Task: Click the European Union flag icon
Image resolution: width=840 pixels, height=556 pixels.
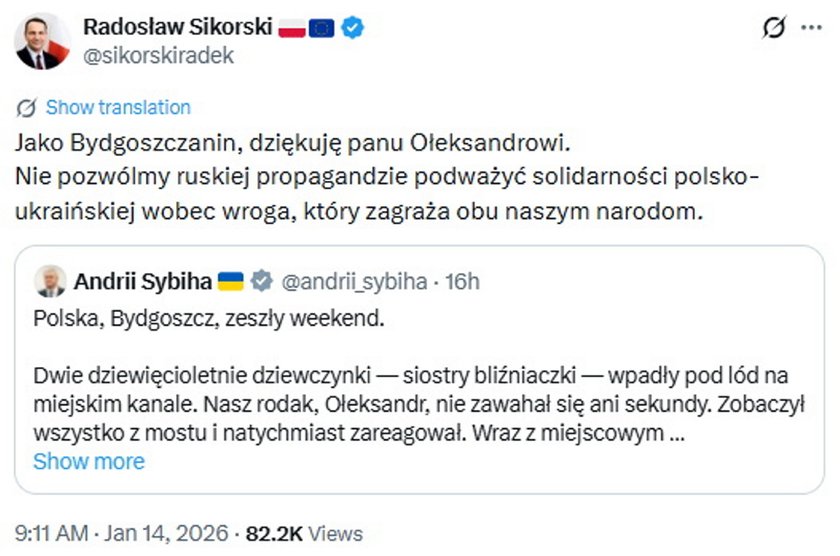Action: click(x=322, y=28)
